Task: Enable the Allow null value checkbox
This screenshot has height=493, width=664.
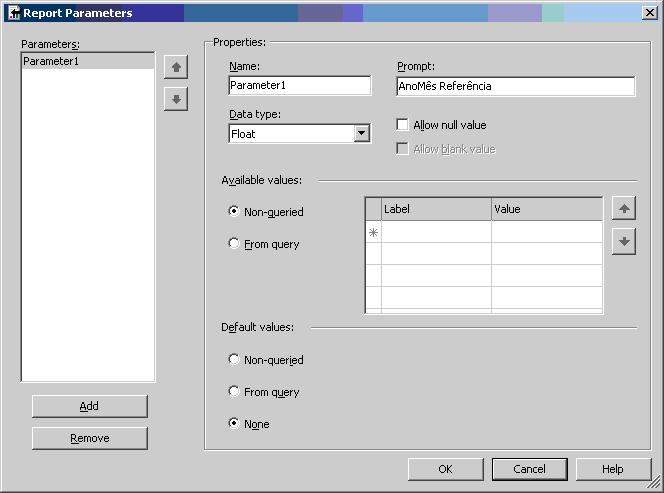Action: (x=403, y=125)
